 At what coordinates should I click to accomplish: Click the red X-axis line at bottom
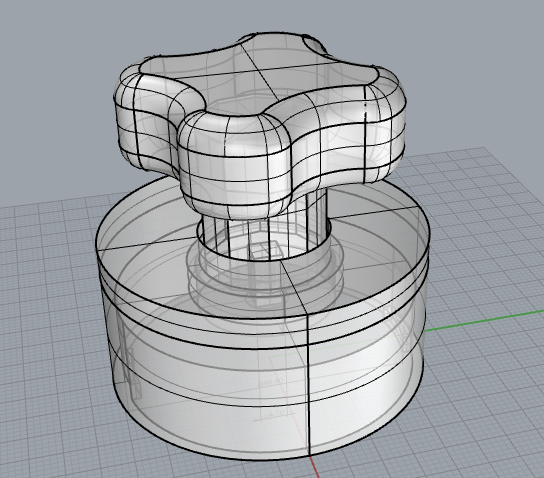click(314, 467)
